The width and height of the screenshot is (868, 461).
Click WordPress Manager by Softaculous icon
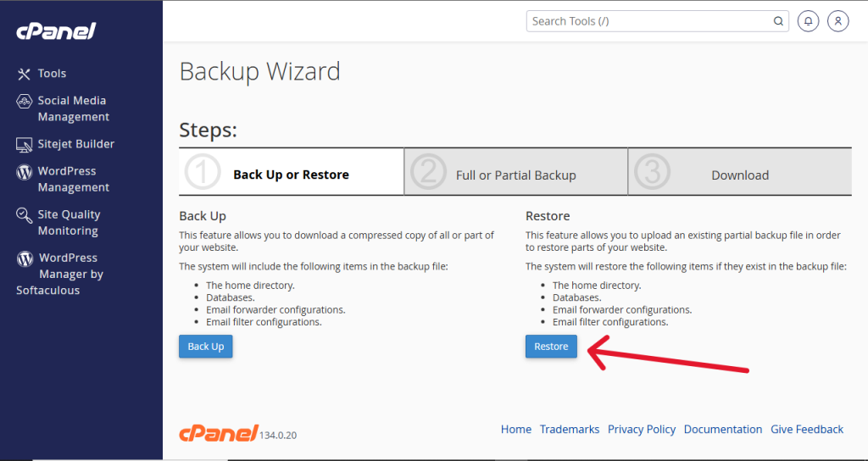pos(25,258)
